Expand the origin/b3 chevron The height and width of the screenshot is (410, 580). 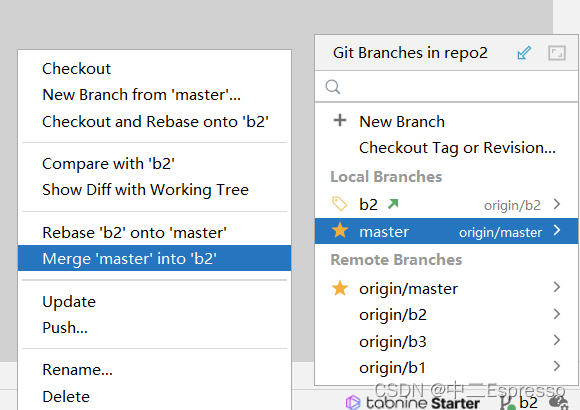pyautogui.click(x=557, y=340)
